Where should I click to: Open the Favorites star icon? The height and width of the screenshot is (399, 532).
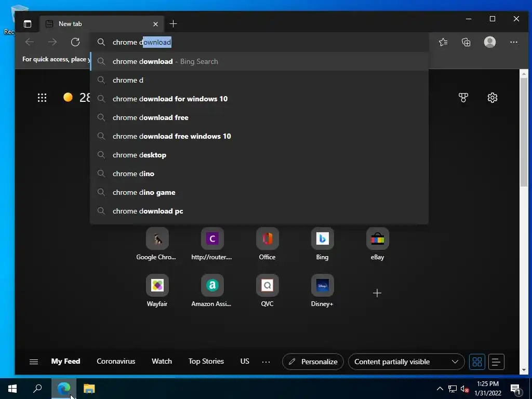pos(443,42)
